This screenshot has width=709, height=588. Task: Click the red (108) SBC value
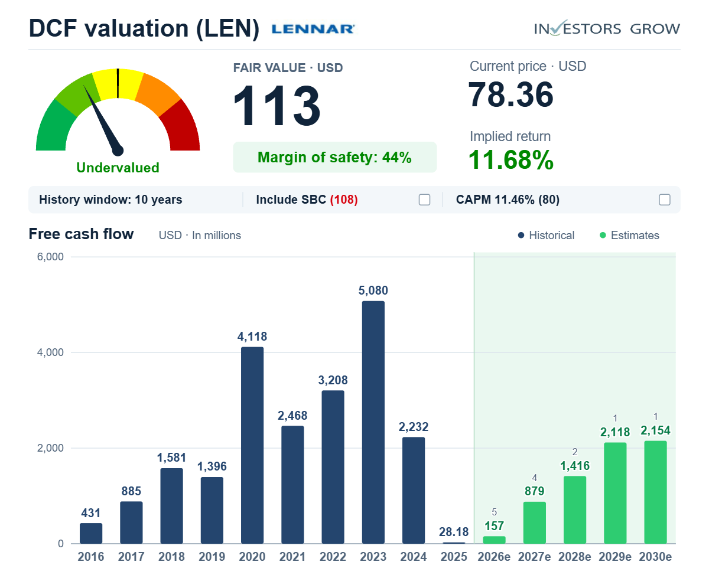pos(344,200)
